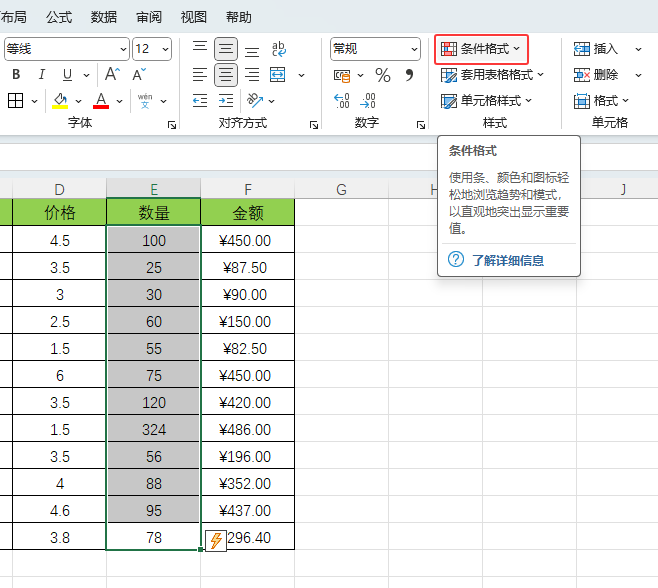Switch to 帮助 tab
Screen dimensions: 658x588
click(238, 17)
